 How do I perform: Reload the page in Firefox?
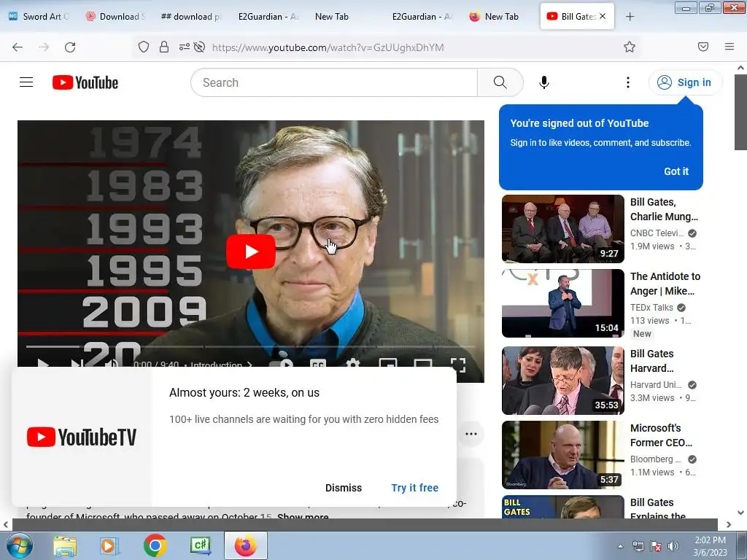click(70, 47)
